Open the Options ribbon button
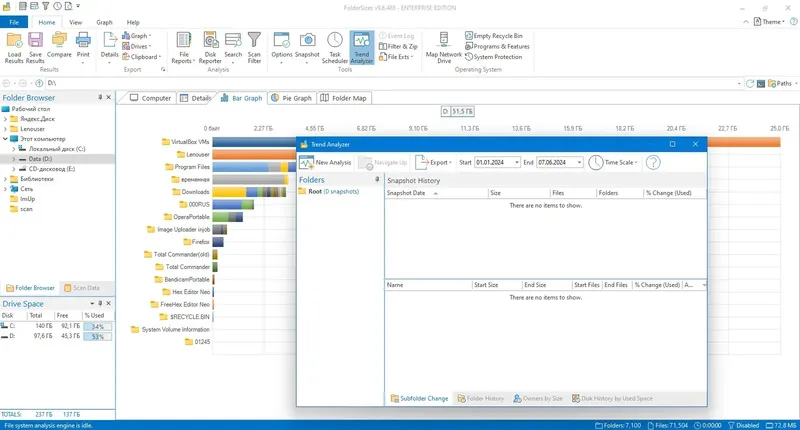The image size is (800, 430). [x=282, y=47]
